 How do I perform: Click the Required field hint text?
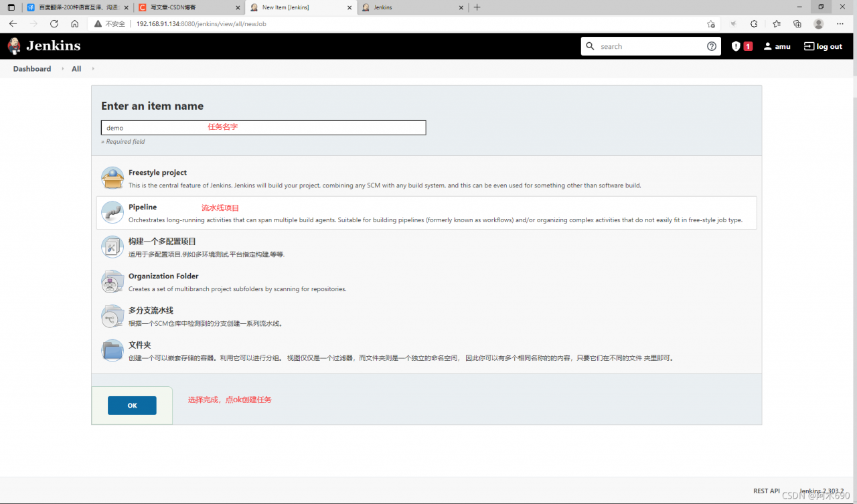coord(123,142)
